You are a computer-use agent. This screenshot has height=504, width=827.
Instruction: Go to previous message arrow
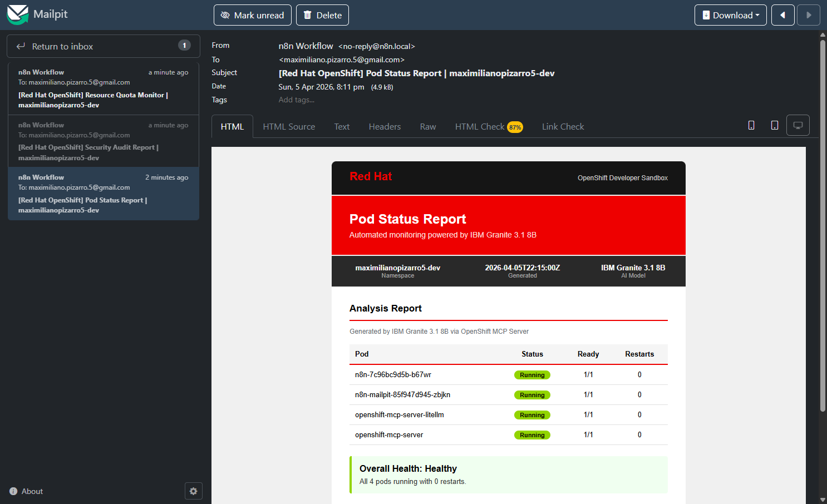pyautogui.click(x=782, y=15)
